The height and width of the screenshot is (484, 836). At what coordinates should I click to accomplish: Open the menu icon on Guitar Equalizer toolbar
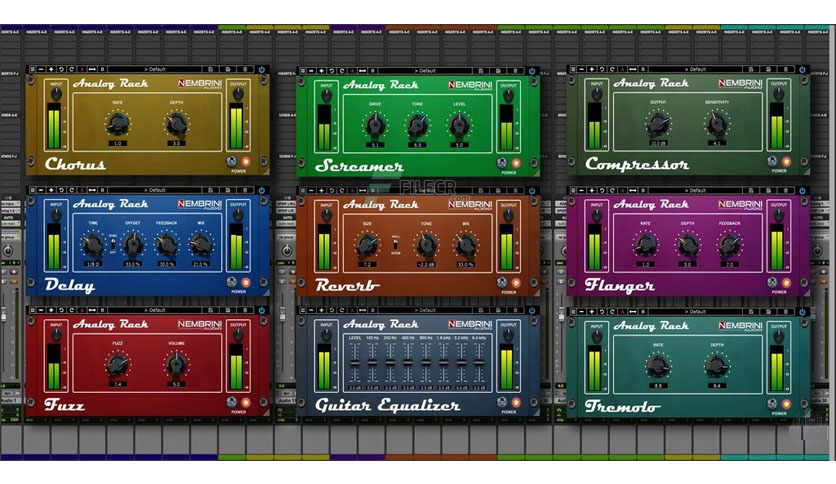(303, 310)
